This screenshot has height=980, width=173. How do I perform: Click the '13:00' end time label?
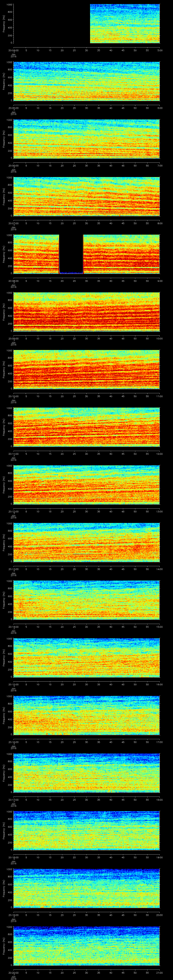pos(160,511)
